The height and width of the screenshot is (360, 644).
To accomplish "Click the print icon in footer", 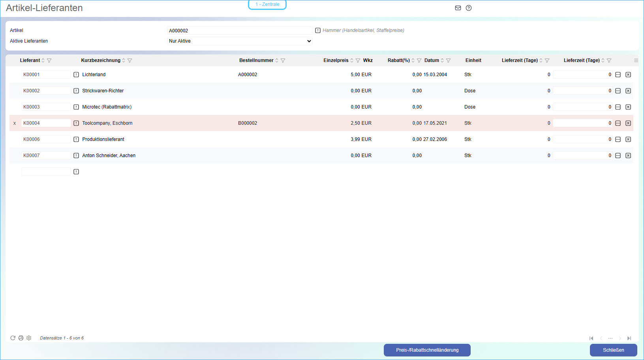I will (x=21, y=338).
